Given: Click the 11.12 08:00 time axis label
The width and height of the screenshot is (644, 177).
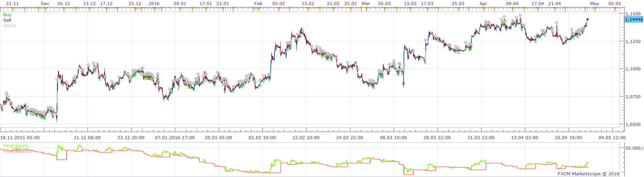Looking at the screenshot, I should pos(87,138).
